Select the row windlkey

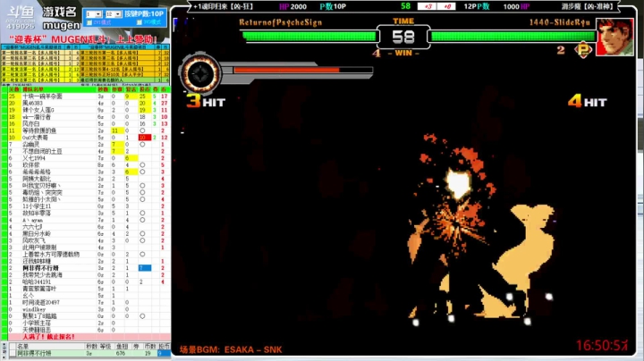coord(86,309)
